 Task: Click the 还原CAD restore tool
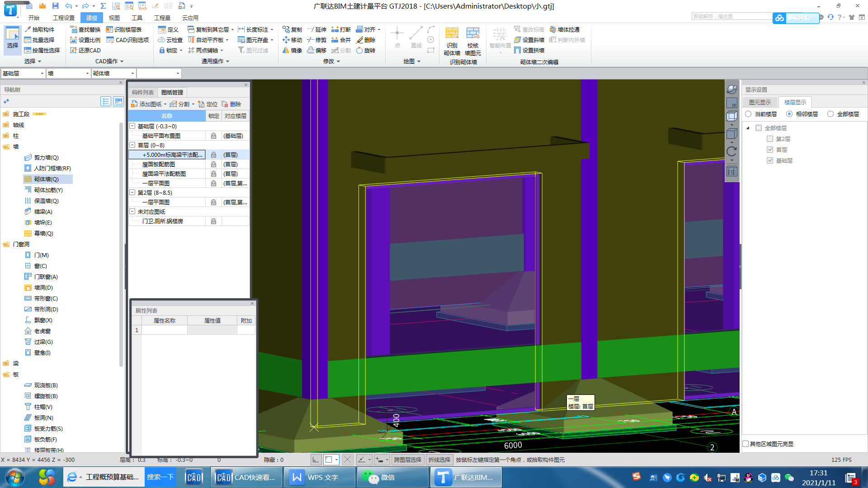click(x=85, y=50)
